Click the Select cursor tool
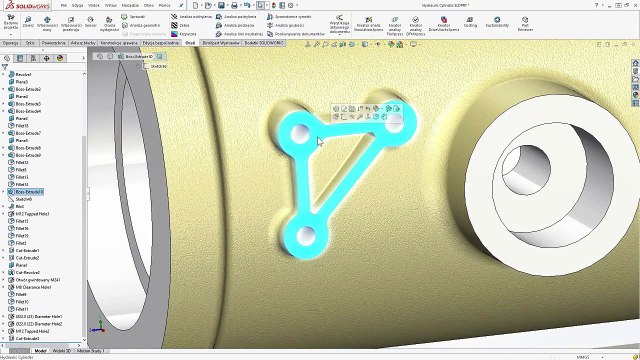The width and height of the screenshot is (640, 360). click(x=260, y=6)
